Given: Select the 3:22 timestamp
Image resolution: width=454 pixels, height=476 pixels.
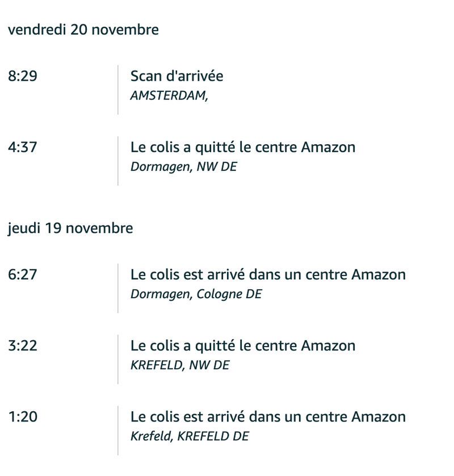Looking at the screenshot, I should coord(23,346).
